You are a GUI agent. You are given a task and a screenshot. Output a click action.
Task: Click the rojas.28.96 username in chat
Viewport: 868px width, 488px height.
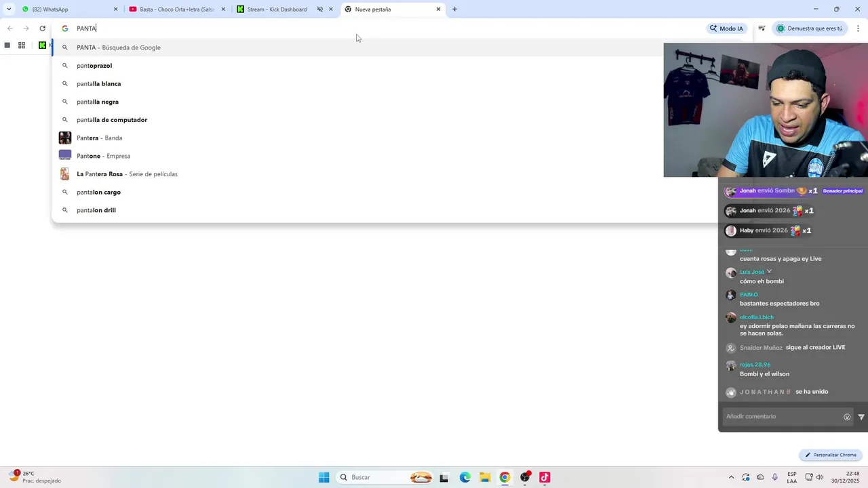click(755, 365)
